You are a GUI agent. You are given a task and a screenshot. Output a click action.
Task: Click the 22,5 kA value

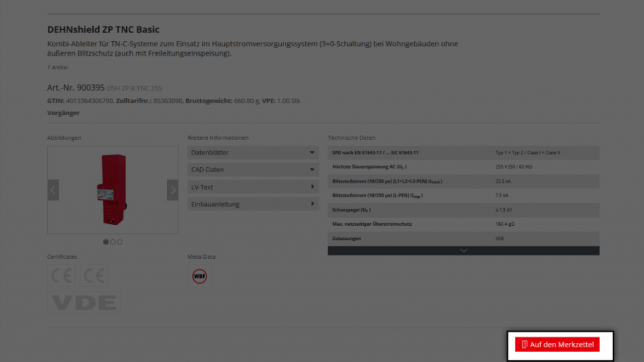tap(503, 181)
